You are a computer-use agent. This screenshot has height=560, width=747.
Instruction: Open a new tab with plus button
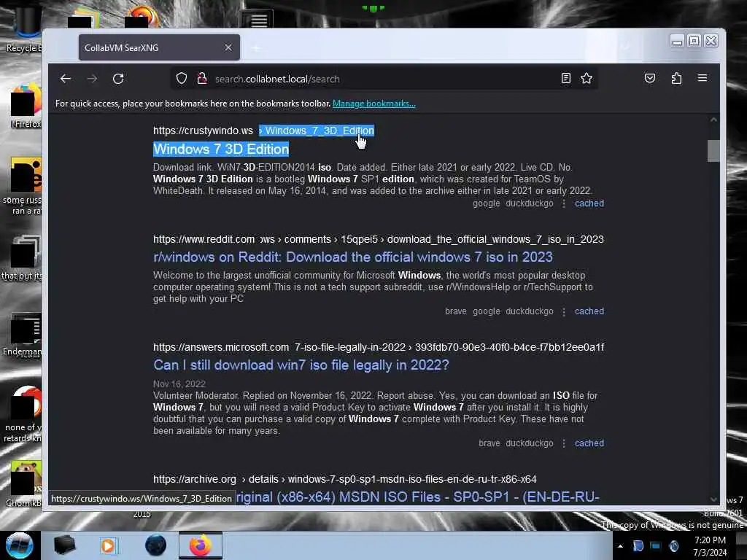pyautogui.click(x=256, y=48)
